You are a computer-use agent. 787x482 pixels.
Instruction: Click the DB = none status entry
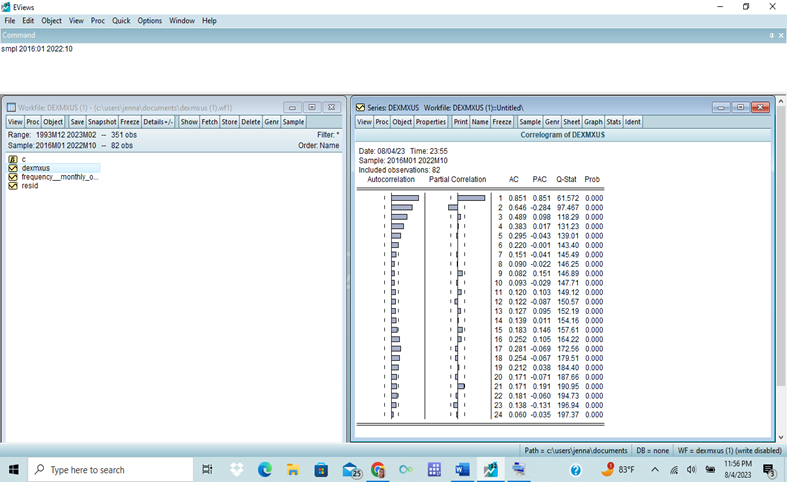coord(652,450)
